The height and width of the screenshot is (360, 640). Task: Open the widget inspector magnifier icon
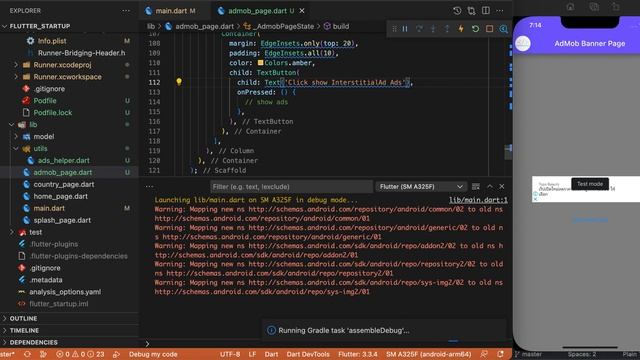504,29
